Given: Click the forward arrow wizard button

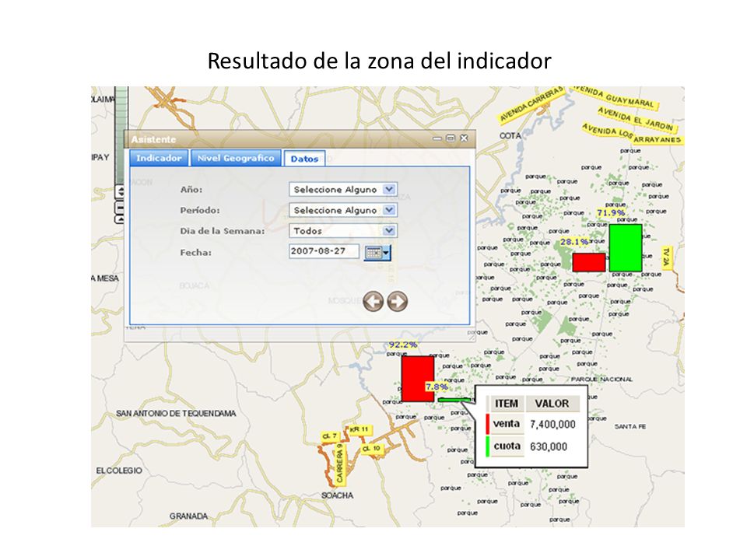Looking at the screenshot, I should 398,302.
